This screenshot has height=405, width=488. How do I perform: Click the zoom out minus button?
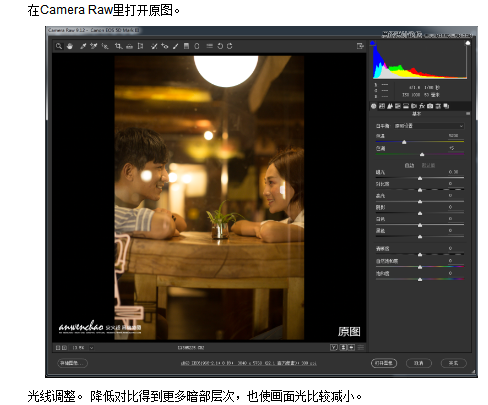[58, 348]
